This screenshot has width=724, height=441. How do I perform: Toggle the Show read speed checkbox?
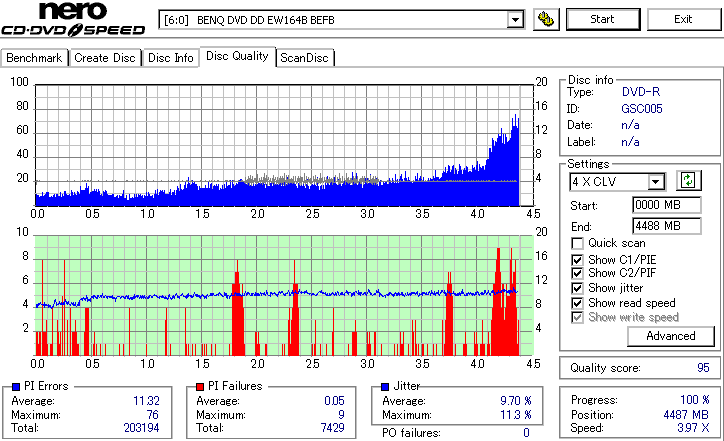tap(577, 303)
